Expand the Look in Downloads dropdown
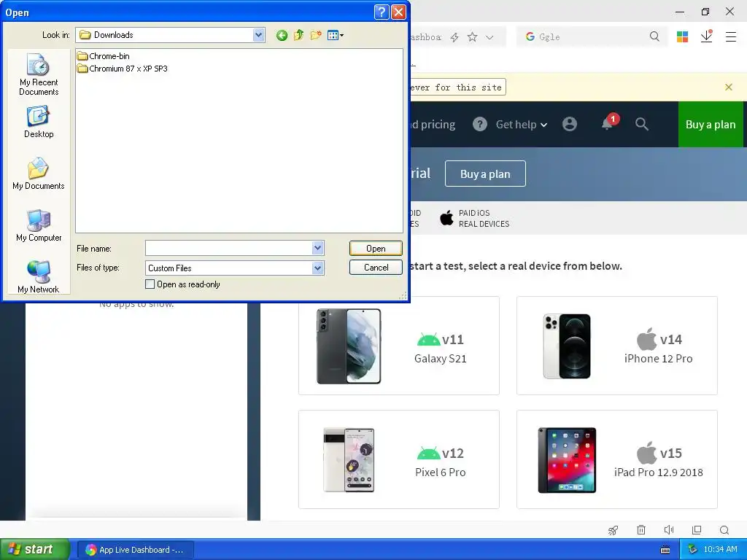747x560 pixels. coord(259,35)
